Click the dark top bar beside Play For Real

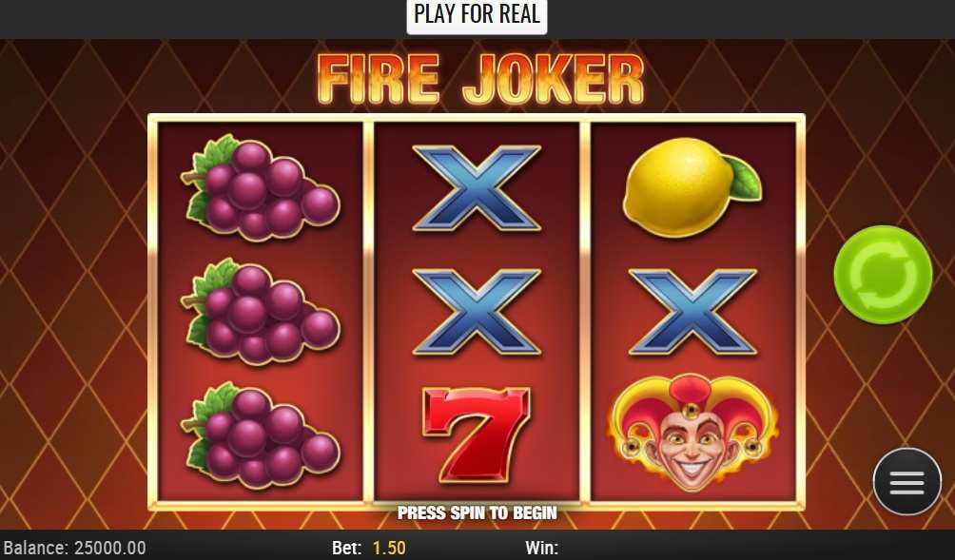coord(203,18)
